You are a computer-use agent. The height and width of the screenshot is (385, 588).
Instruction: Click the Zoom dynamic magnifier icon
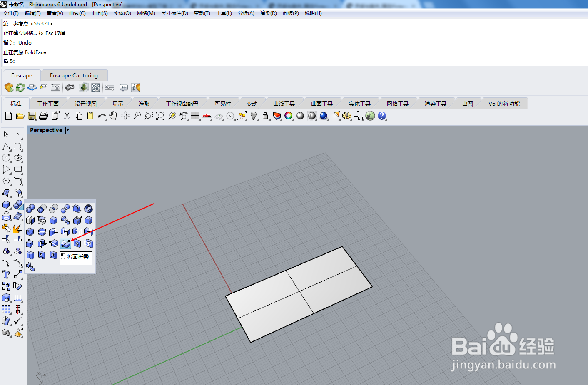tap(137, 116)
